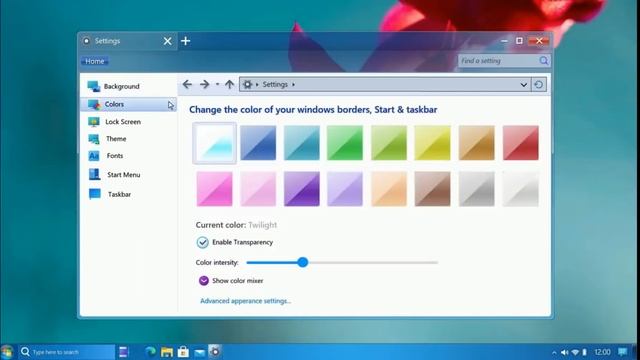The image size is (640, 360).
Task: Pick the teal color swatch
Action: click(x=302, y=142)
